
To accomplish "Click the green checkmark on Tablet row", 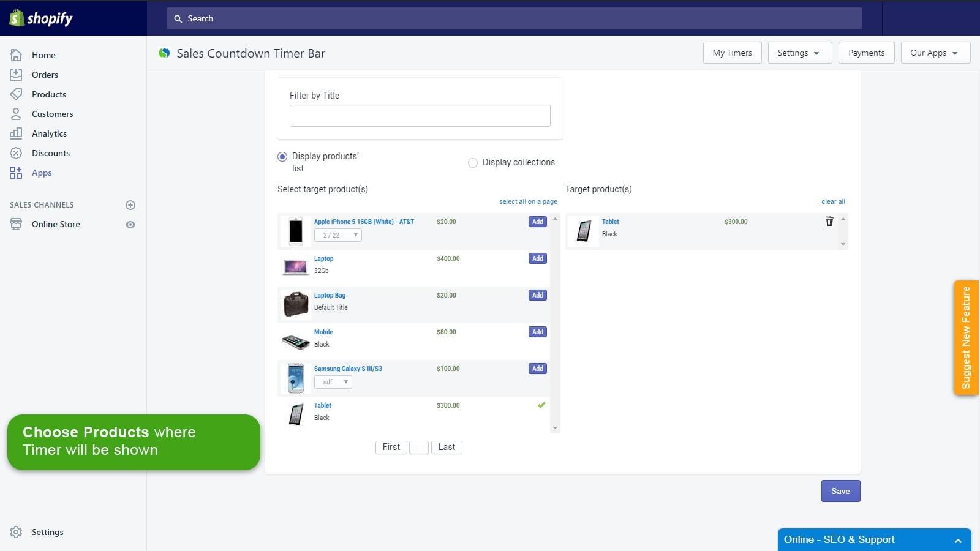I will pos(541,405).
